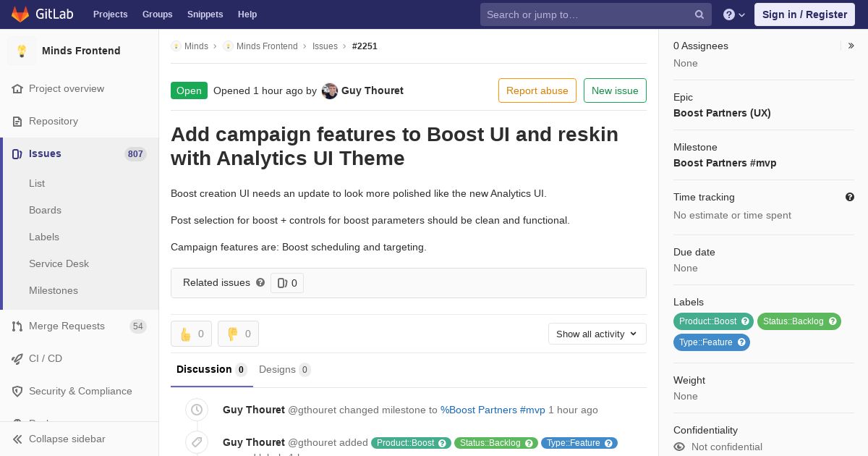Viewport: 868px width, 456px height.
Task: Click the Minds Frontend sidebar title
Action: coord(81,51)
